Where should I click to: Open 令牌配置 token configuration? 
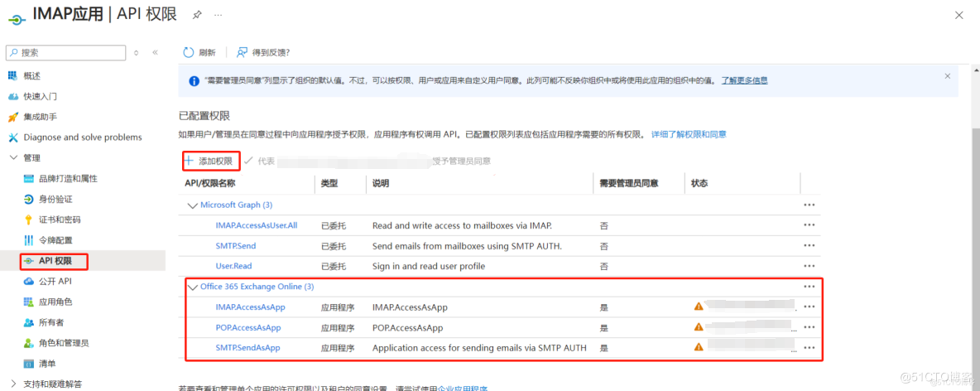[55, 240]
